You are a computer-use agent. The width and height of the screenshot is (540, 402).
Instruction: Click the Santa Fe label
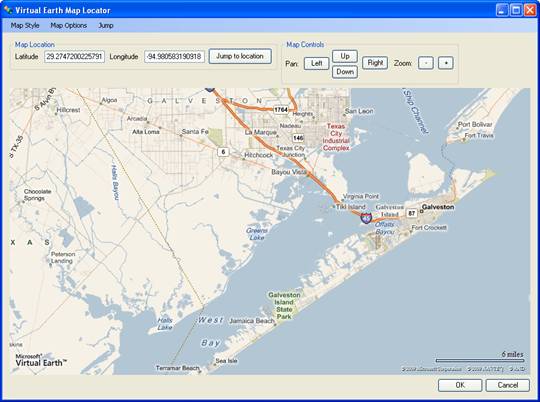point(195,132)
